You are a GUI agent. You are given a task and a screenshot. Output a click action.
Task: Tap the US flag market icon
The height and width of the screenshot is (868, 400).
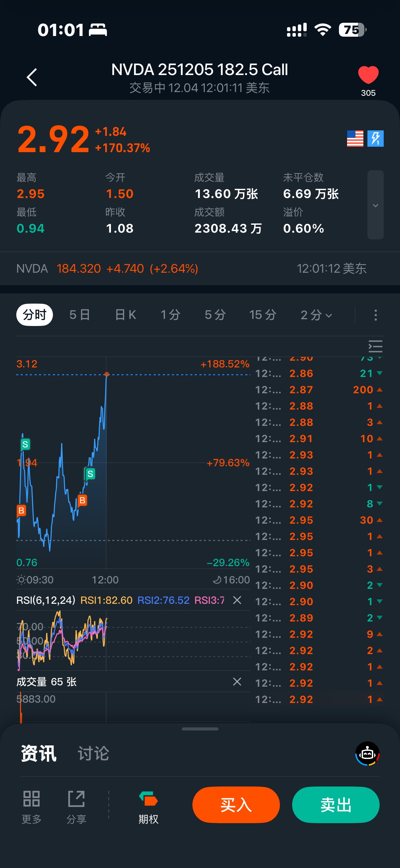pos(355,139)
